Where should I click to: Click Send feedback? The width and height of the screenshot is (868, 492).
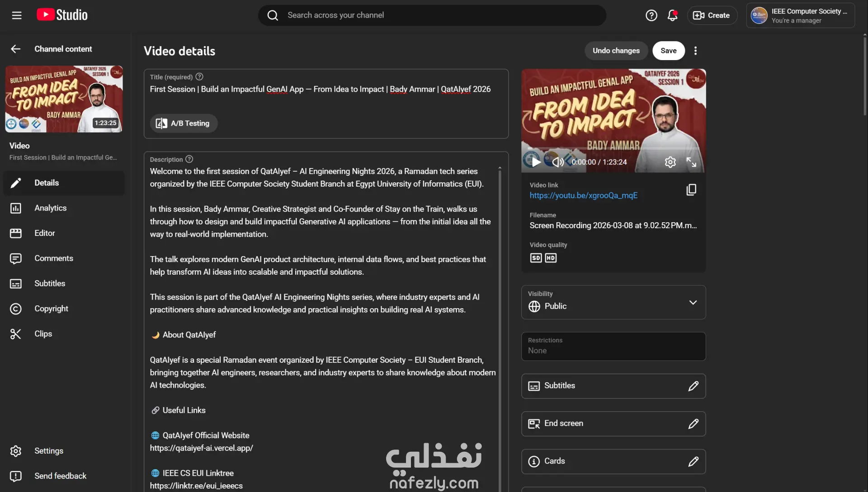pyautogui.click(x=64, y=476)
